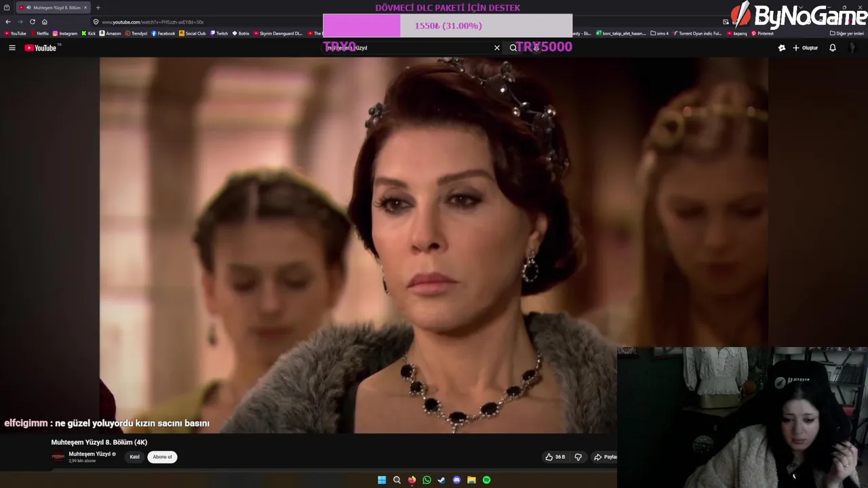Expand the sims 4 bookmark folder

tap(659, 33)
